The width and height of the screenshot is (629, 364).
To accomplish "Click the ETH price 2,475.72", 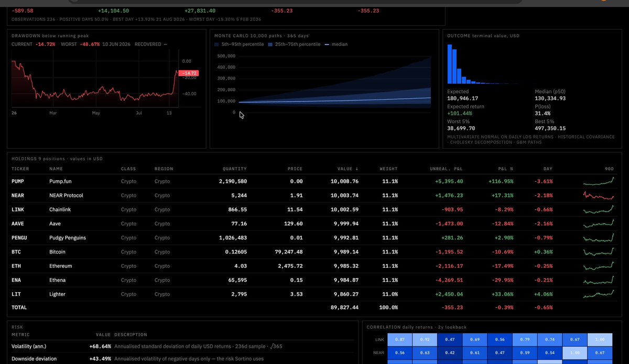I will [x=290, y=266].
